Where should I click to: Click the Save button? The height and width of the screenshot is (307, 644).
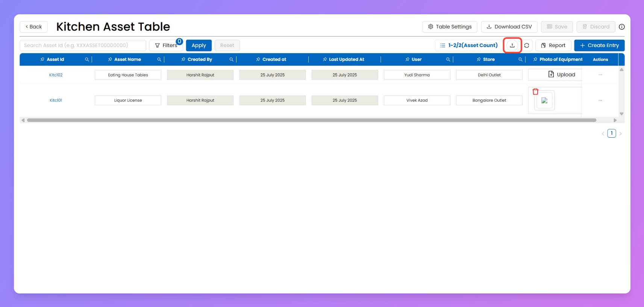(557, 27)
